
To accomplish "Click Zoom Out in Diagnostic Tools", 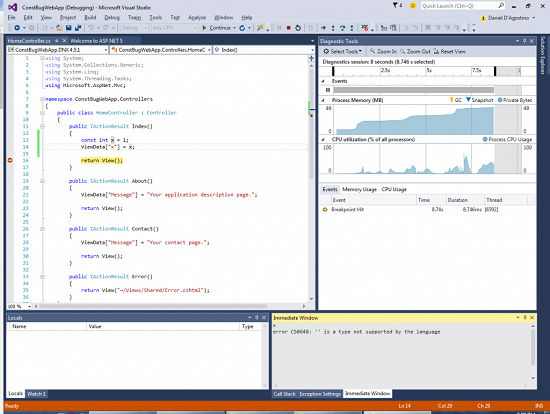I will pos(415,51).
